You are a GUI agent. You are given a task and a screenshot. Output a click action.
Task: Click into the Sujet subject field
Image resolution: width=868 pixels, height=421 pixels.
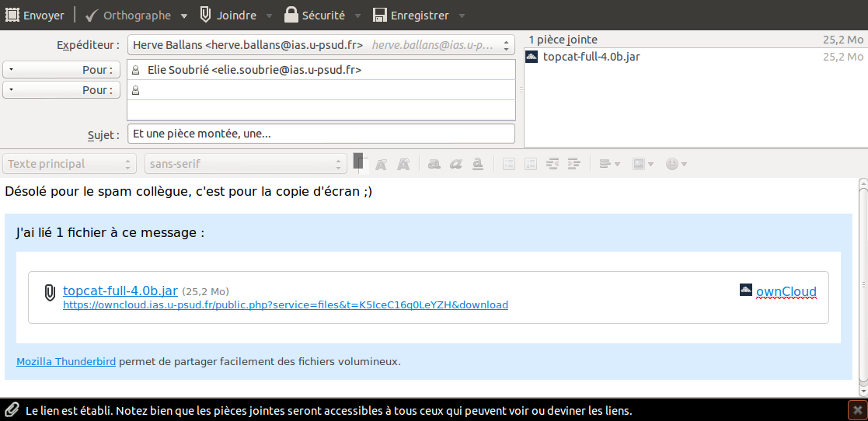(320, 134)
